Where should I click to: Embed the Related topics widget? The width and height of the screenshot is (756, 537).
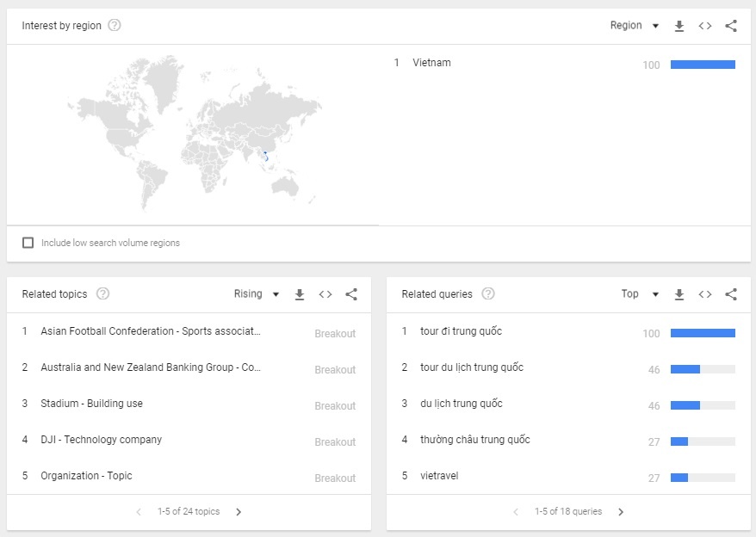coord(325,294)
